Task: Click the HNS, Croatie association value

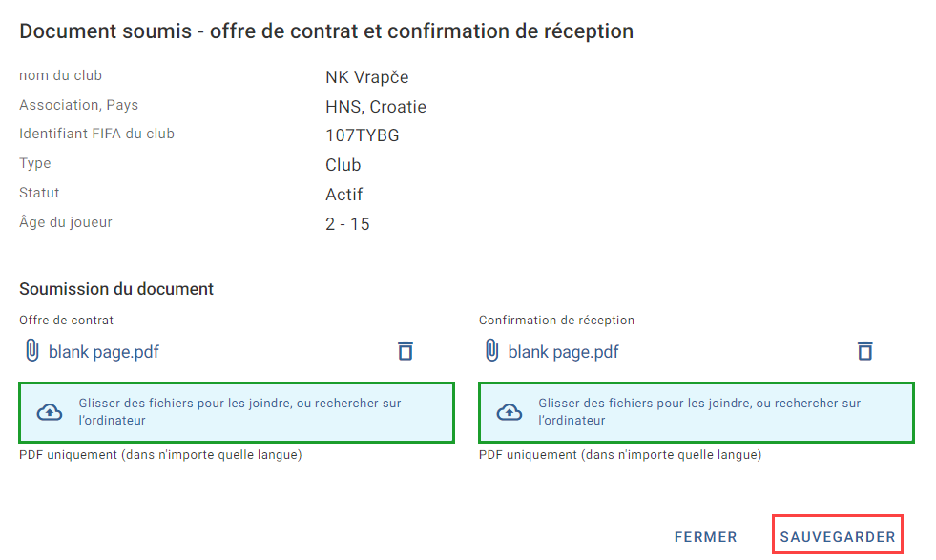Action: 376,106
